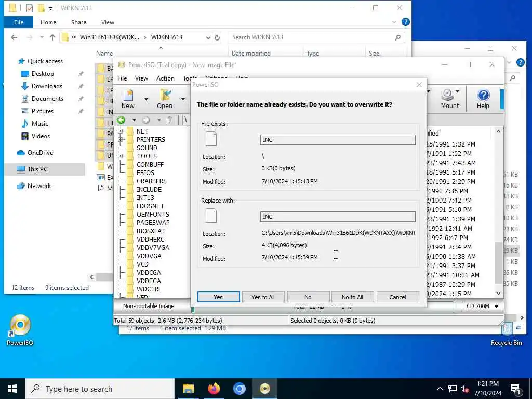Viewport: 532px width, 399px height.
Task: Select No to All in overwrite dialog
Action: 352,297
